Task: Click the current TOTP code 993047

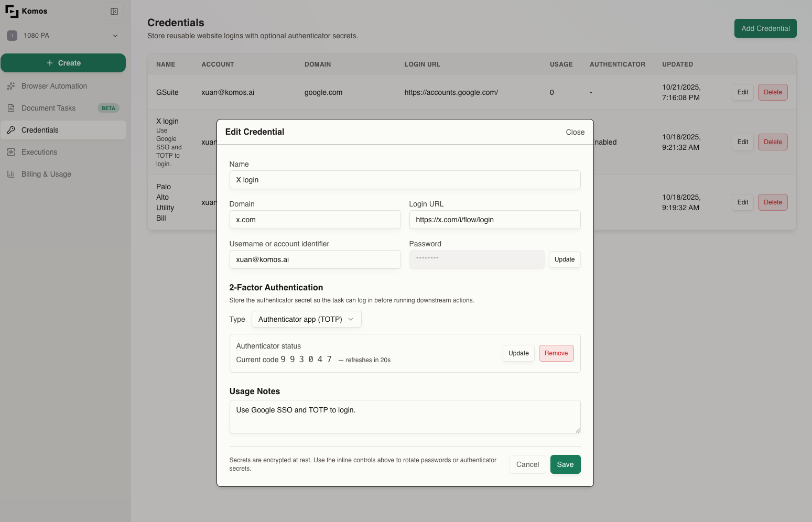Action: 306,360
